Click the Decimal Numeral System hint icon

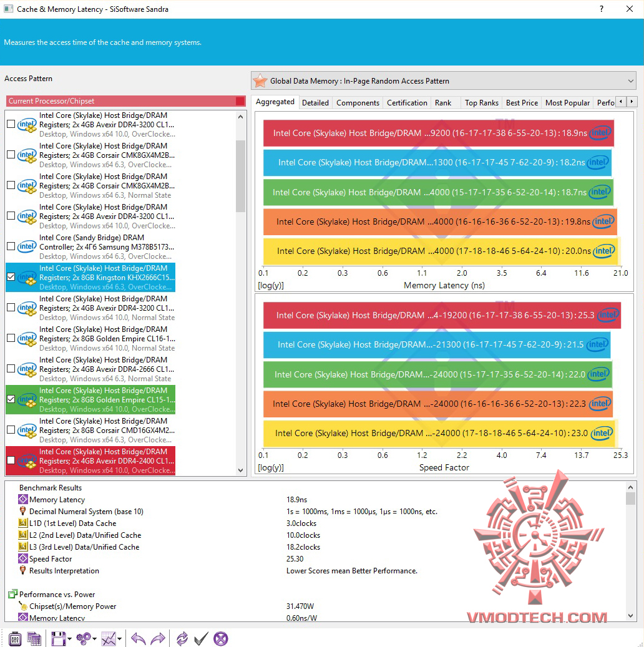[x=23, y=511]
